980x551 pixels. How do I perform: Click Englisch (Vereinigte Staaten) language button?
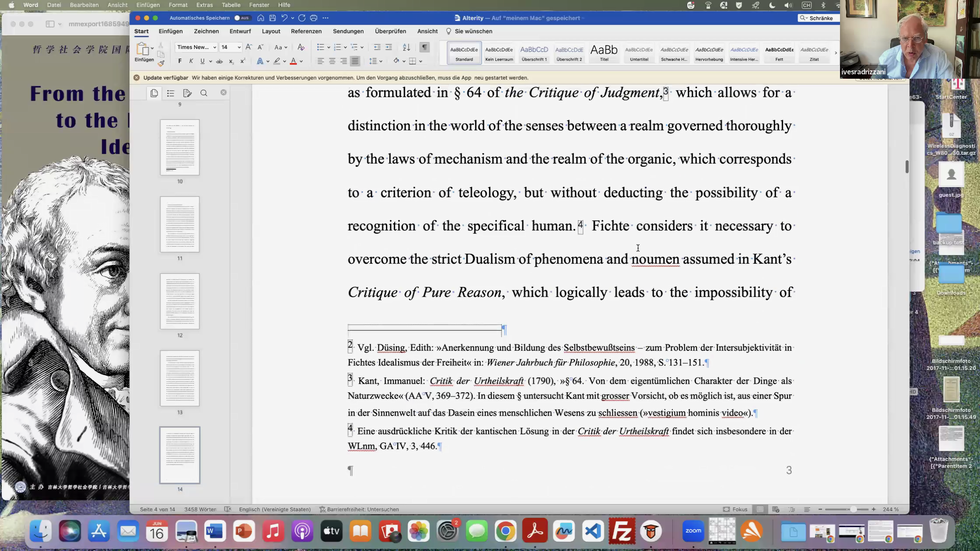[x=275, y=509]
